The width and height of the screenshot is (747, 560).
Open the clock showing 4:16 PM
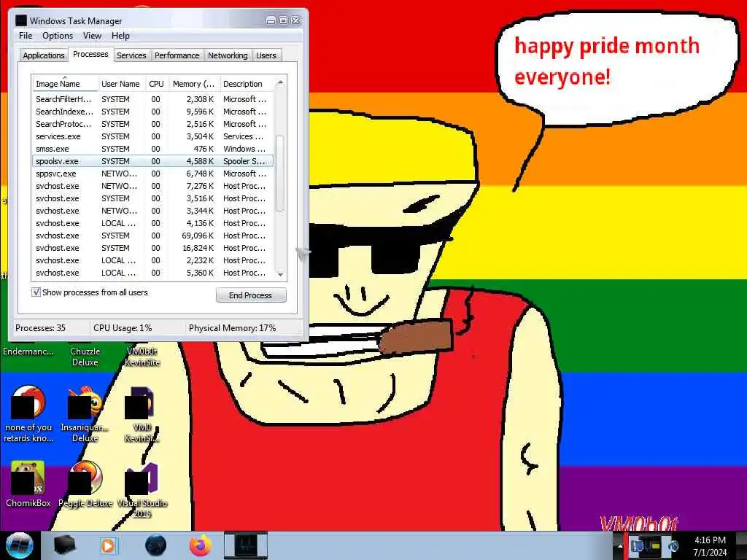tap(710, 546)
